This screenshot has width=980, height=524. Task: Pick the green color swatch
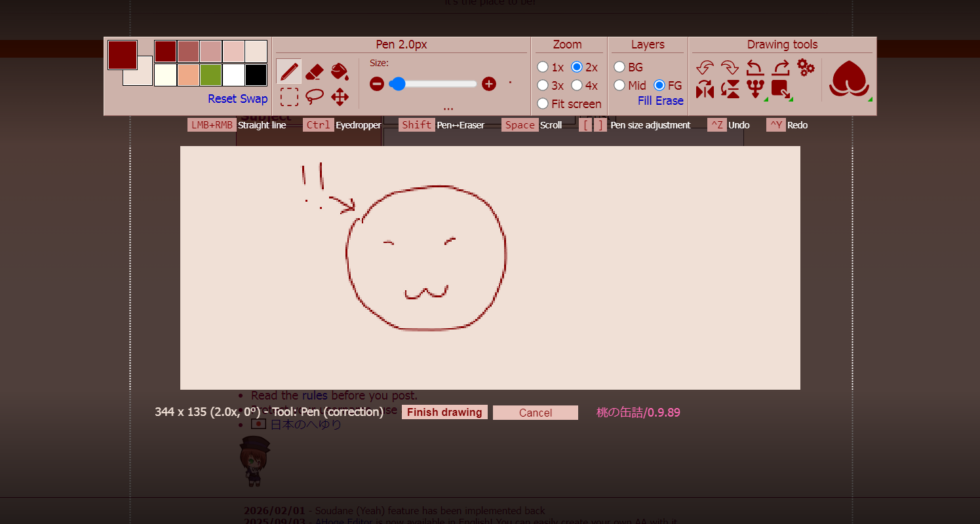(210, 75)
